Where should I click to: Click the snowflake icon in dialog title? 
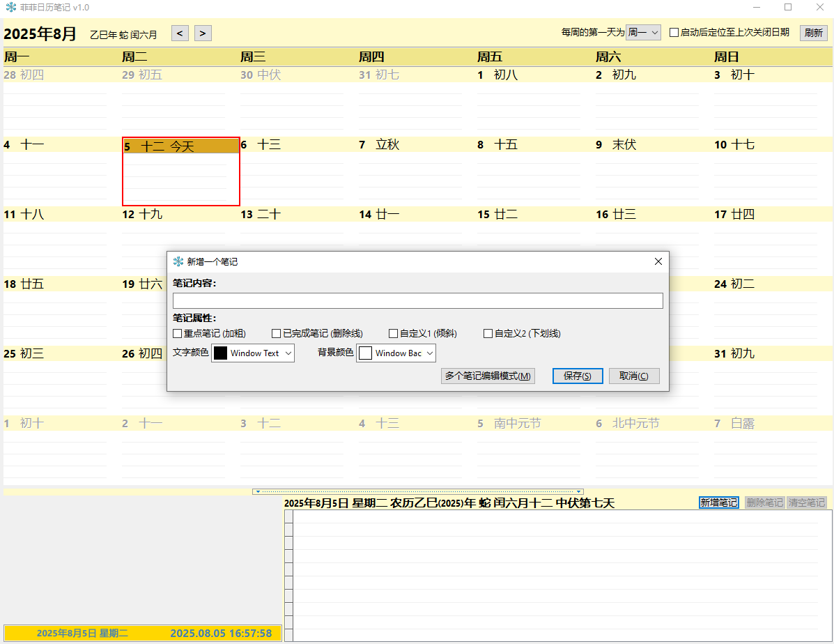coord(178,261)
